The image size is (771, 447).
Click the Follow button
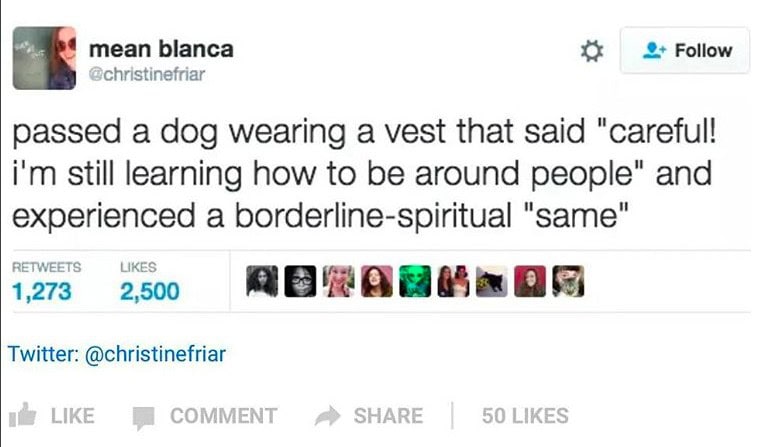(685, 50)
